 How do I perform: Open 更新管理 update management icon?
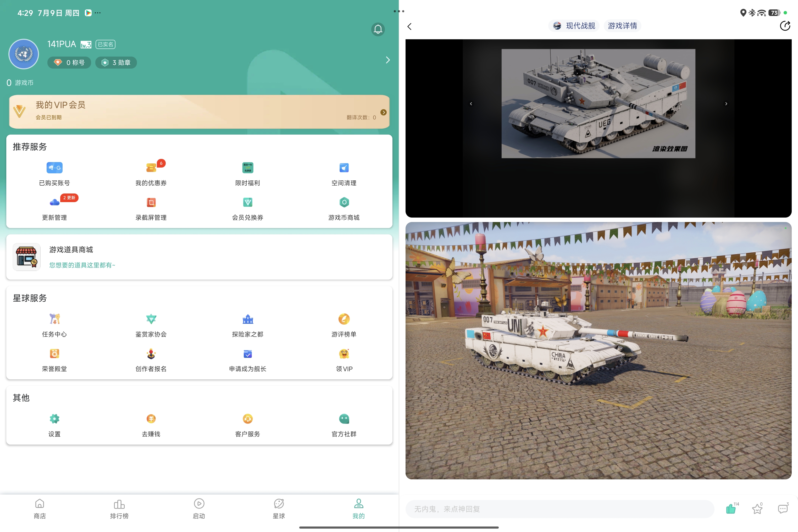[54, 202]
